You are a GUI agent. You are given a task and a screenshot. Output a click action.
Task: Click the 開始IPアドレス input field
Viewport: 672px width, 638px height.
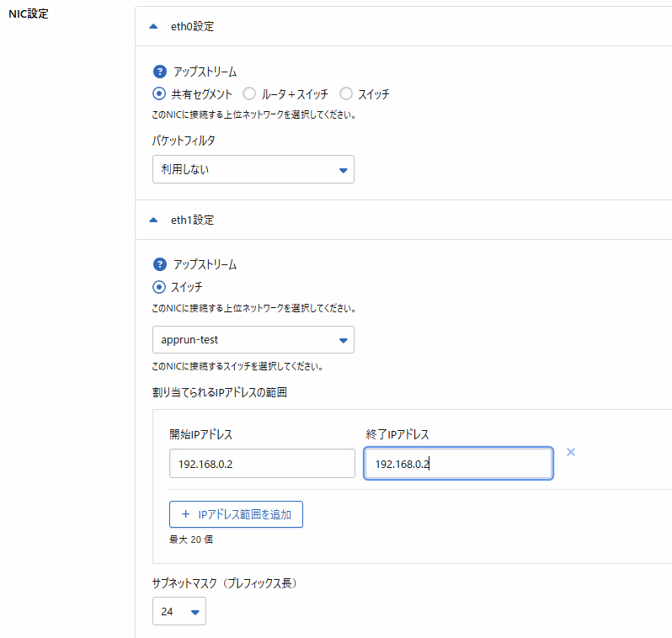tap(262, 464)
